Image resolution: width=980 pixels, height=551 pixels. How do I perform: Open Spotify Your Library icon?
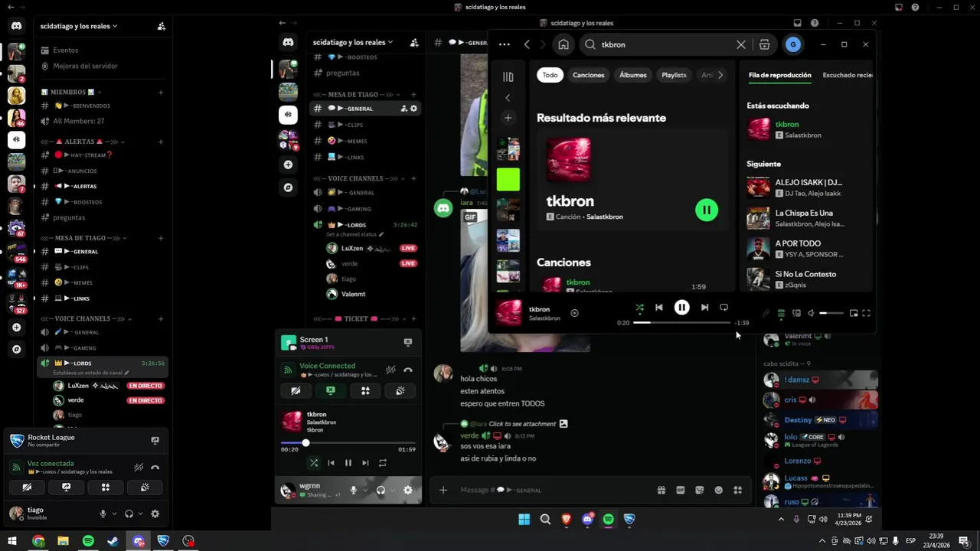click(508, 77)
